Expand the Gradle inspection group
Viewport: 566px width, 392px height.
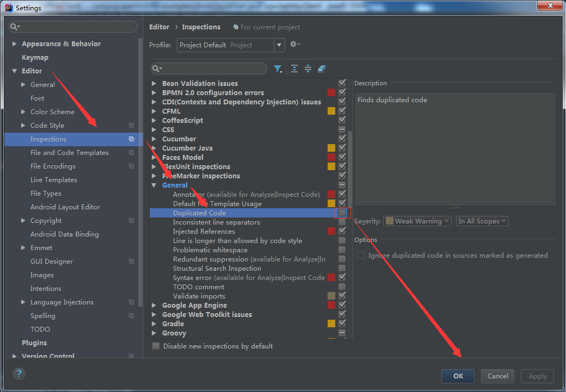(154, 323)
